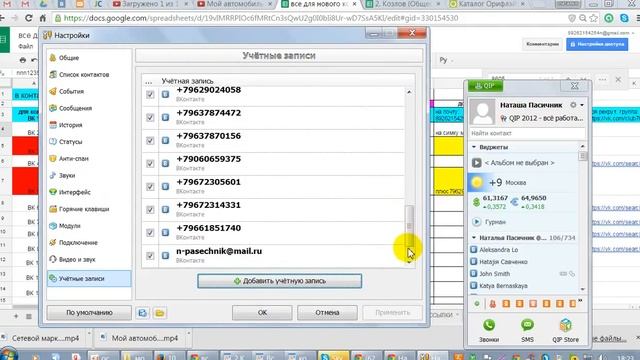
Task: Add a new sheet with plus icon
Action: [x=16, y=316]
